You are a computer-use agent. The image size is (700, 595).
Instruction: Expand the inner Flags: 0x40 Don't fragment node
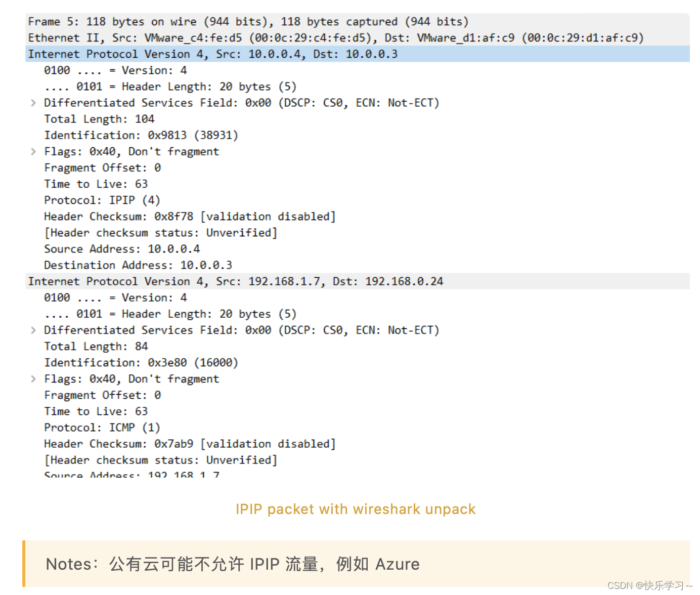33,378
